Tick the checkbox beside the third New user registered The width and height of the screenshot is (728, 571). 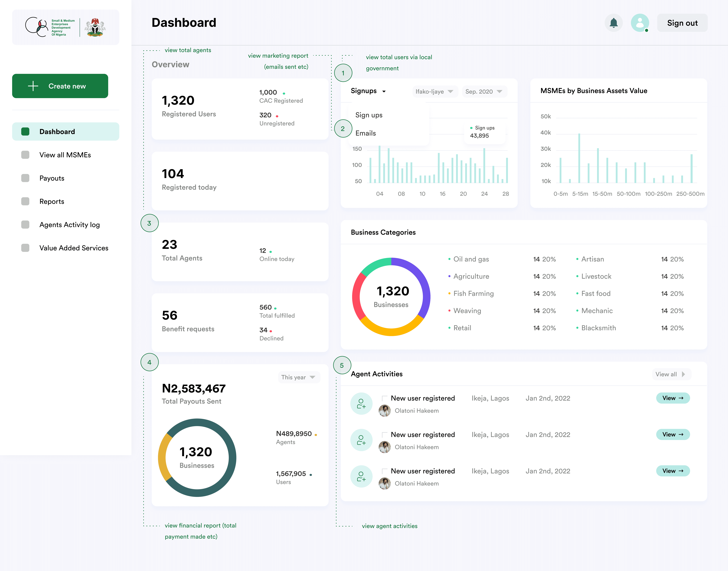pos(385,471)
